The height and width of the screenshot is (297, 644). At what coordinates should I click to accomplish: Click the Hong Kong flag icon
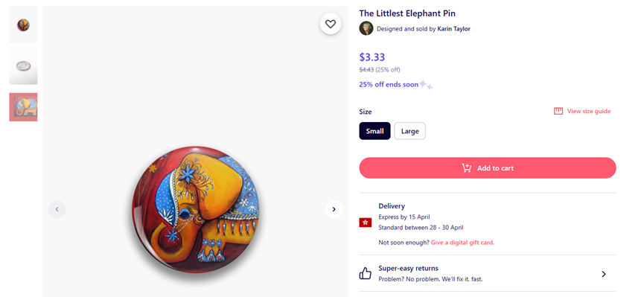tap(365, 223)
